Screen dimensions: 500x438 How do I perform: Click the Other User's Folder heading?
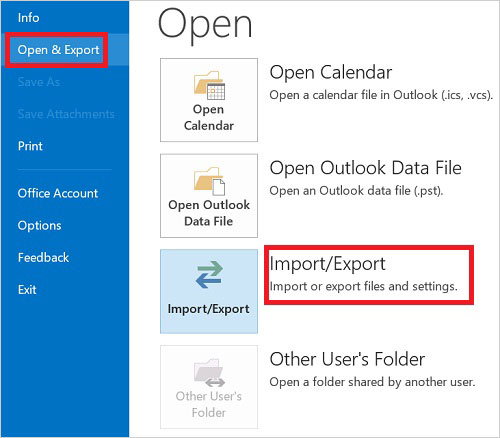point(347,359)
